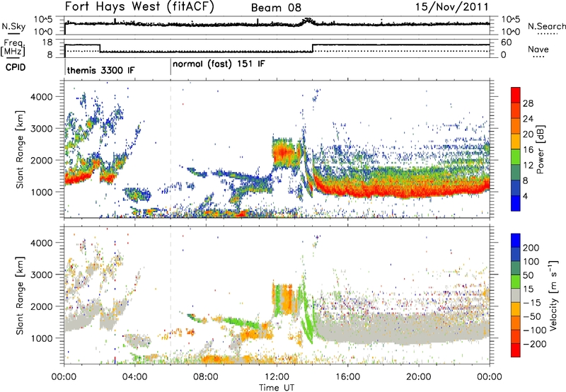Click the "N.Search" legend label

pos(546,26)
